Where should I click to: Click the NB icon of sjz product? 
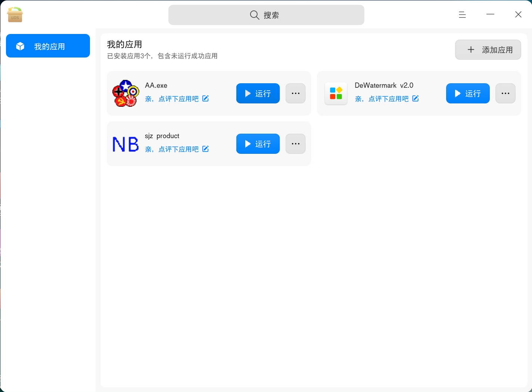click(125, 144)
